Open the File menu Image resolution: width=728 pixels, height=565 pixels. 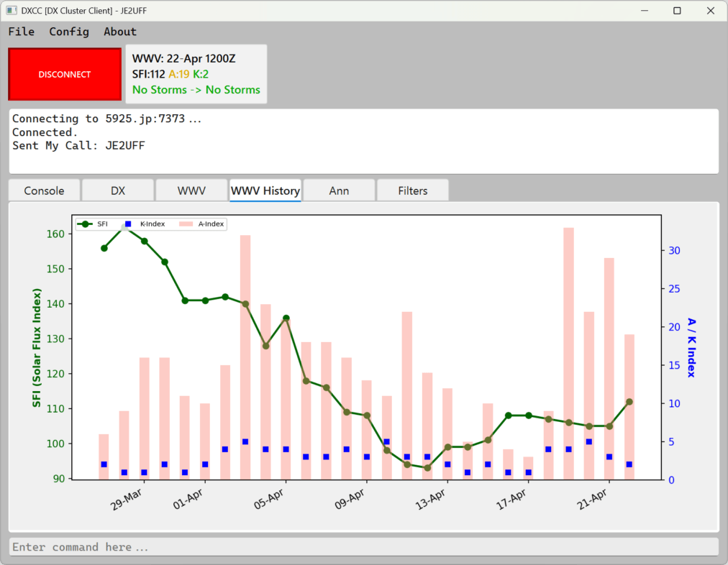pyautogui.click(x=22, y=32)
